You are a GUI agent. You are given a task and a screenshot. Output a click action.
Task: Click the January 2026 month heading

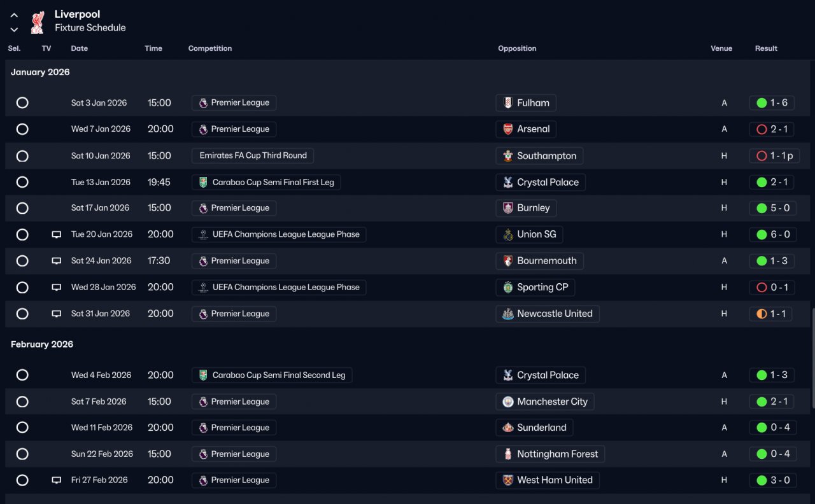[40, 73]
